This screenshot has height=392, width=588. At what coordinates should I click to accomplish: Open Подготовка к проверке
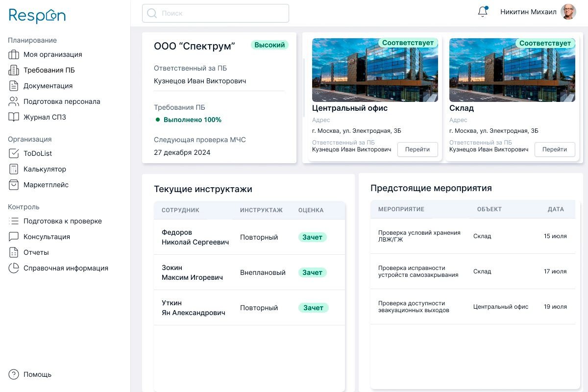tap(63, 221)
